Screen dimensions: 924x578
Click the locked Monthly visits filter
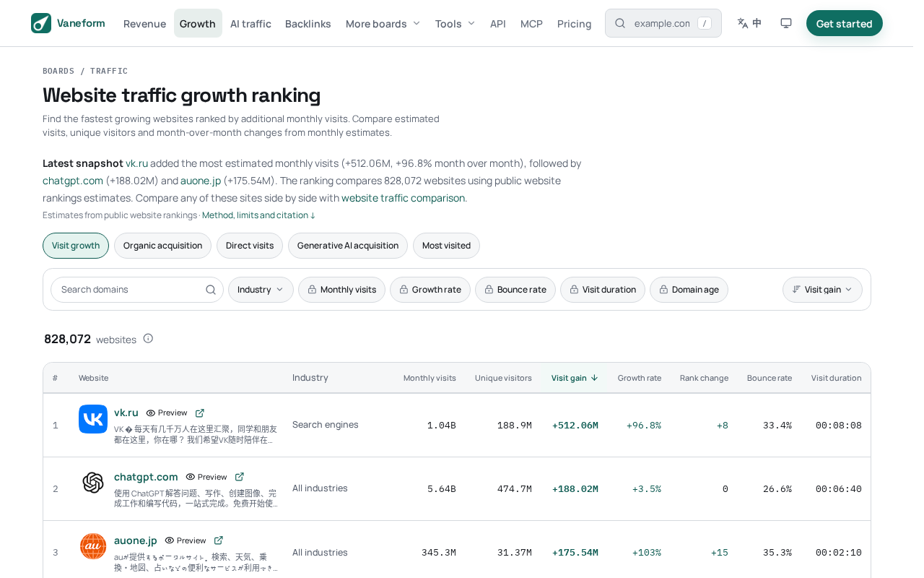(341, 290)
